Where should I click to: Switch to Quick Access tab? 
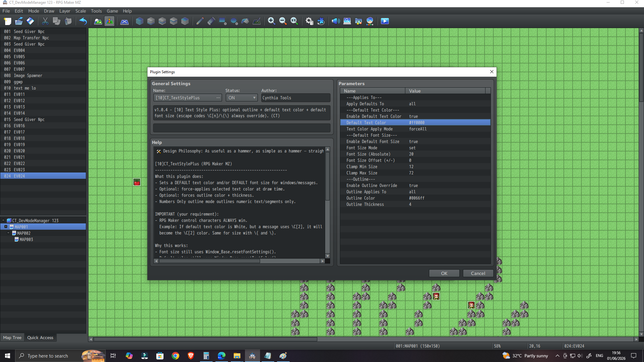coord(40,337)
